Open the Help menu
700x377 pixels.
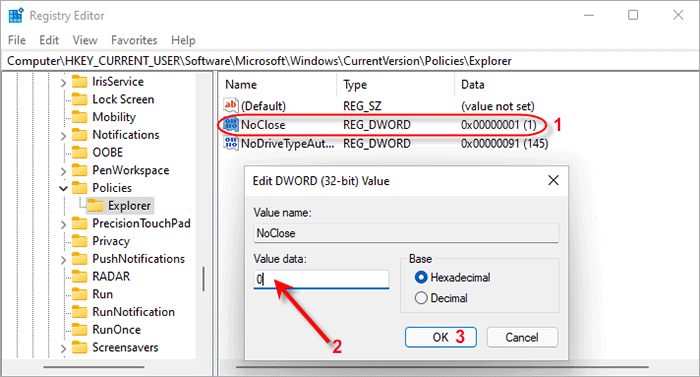pos(183,40)
